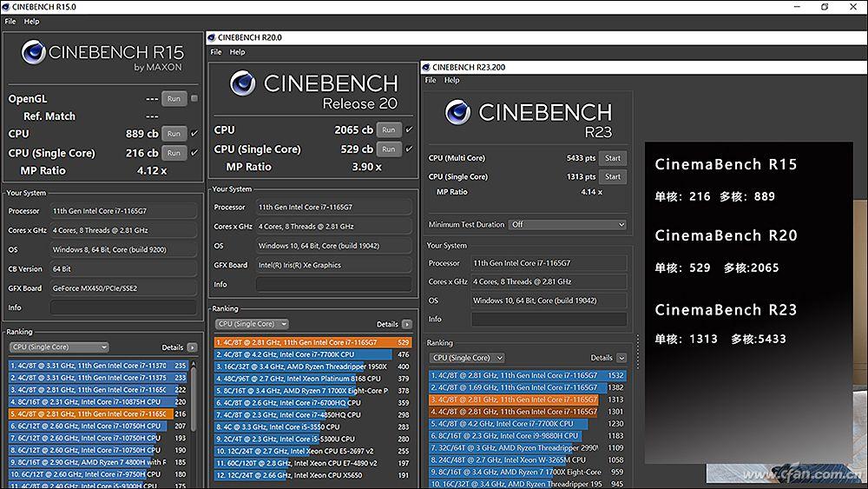Viewport: 868px width, 489px height.
Task: Run CPU (Single Core) test in R15
Action: (x=174, y=153)
